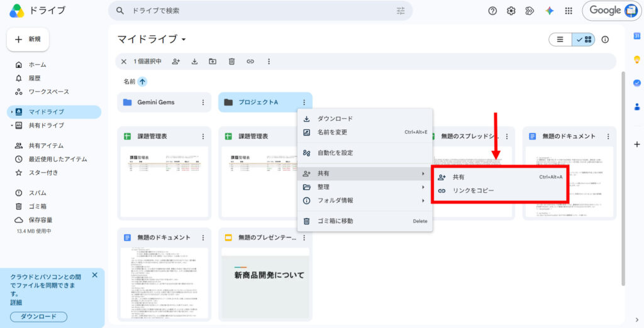The image size is (644, 328).
Task: Clear the selection with the X icon
Action: coord(124,62)
